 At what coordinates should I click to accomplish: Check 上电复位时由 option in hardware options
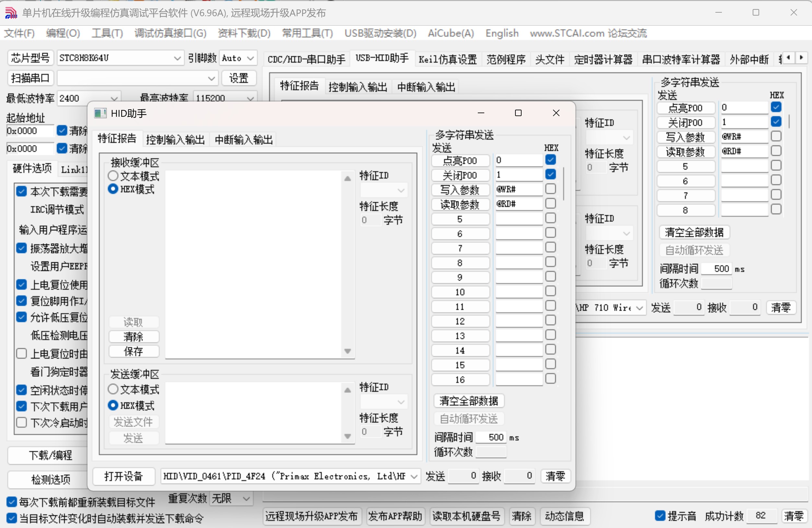coord(21,353)
